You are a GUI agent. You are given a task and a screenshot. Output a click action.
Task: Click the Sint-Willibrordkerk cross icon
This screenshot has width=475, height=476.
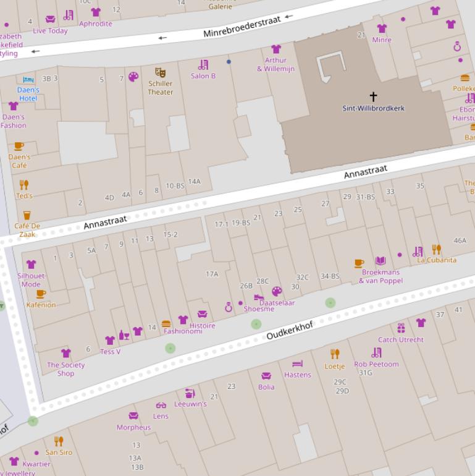point(373,96)
